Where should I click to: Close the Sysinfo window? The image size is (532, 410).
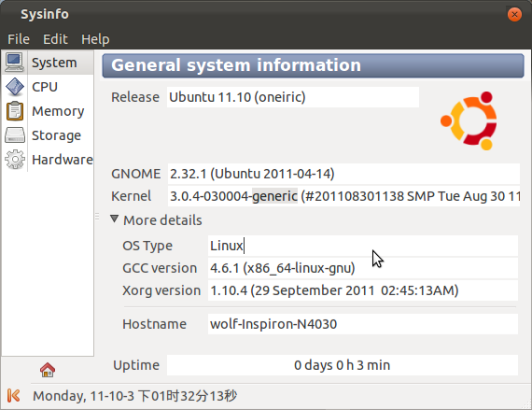[514, 14]
